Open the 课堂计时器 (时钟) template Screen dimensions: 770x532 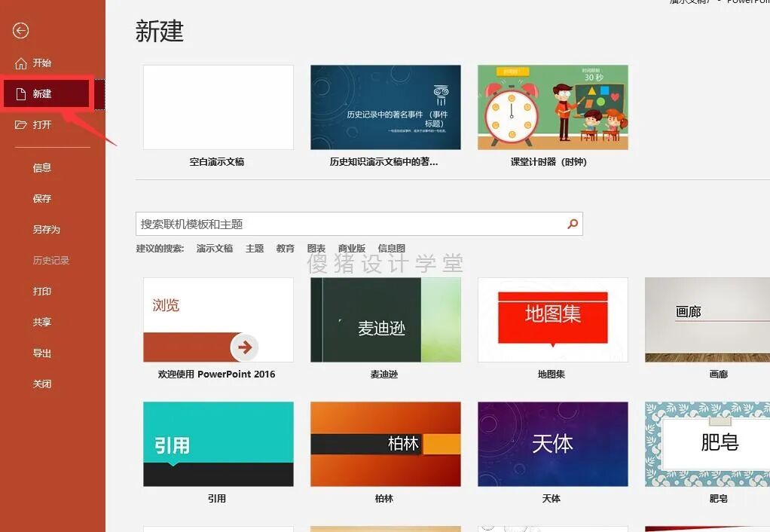click(x=552, y=106)
